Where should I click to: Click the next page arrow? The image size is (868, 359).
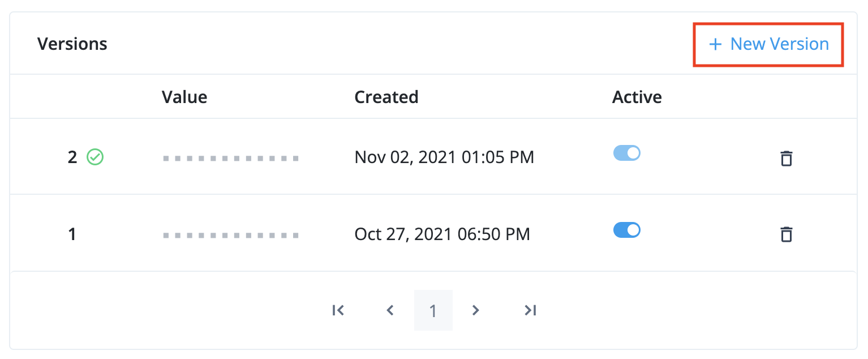point(475,310)
